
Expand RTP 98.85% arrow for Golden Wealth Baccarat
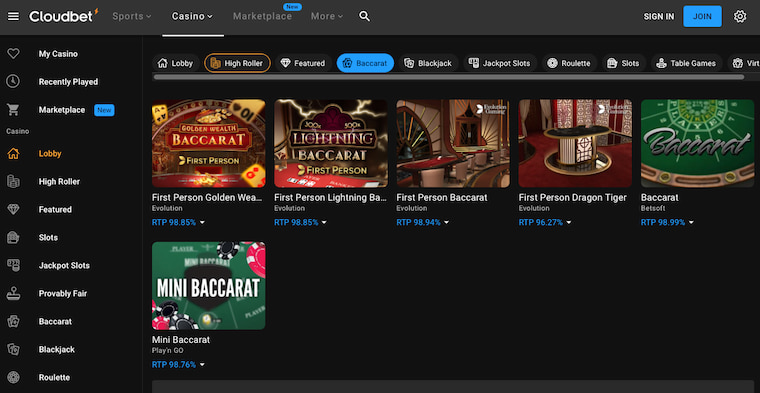click(x=202, y=222)
